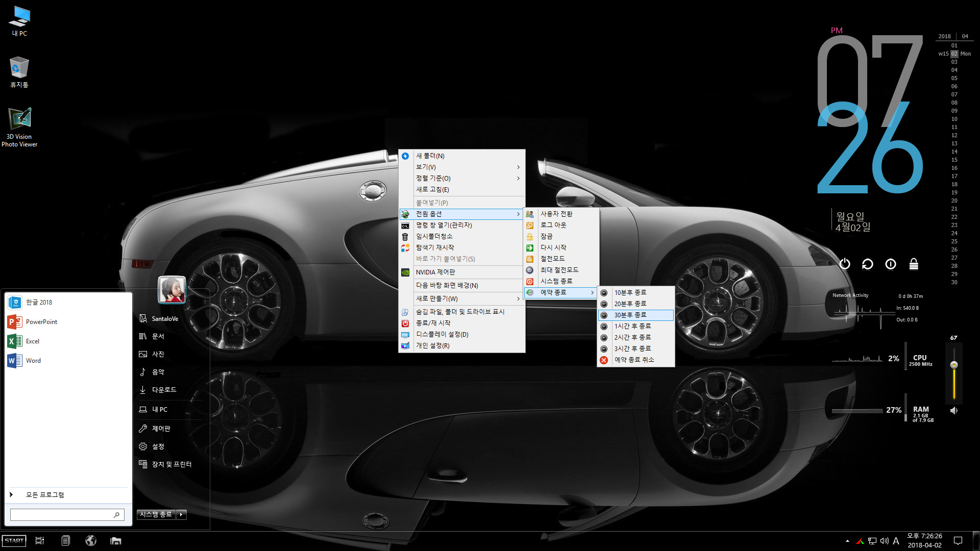Image resolution: width=980 pixels, height=551 pixels.
Task: Expand 예약 종료 submenu
Action: 561,293
